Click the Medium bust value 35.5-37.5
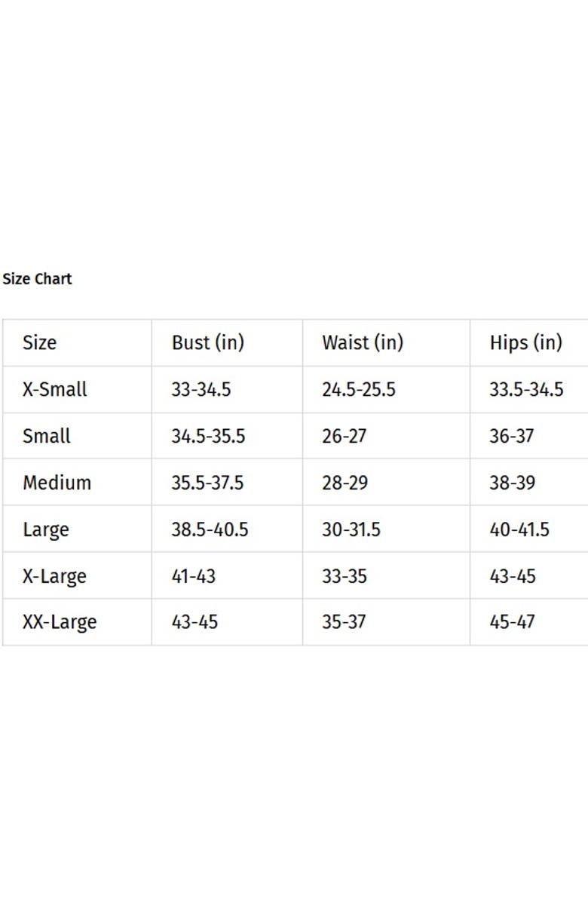Viewport: 588px width, 902px height. (207, 483)
